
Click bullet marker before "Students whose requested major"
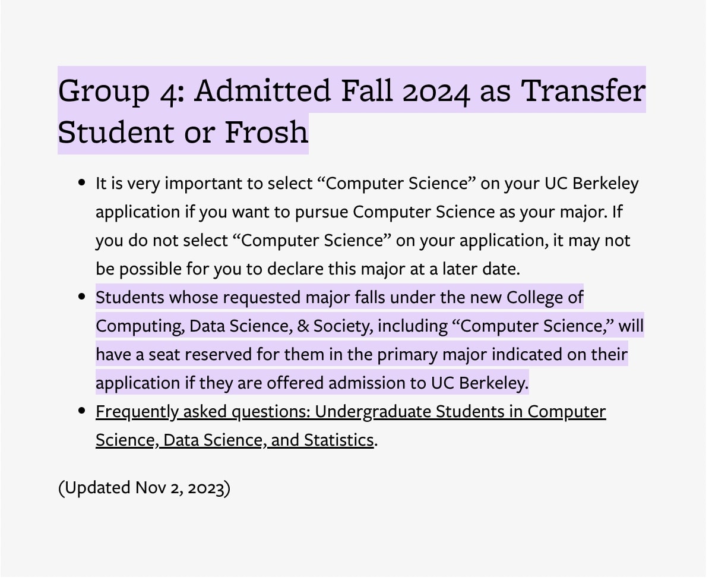click(83, 297)
